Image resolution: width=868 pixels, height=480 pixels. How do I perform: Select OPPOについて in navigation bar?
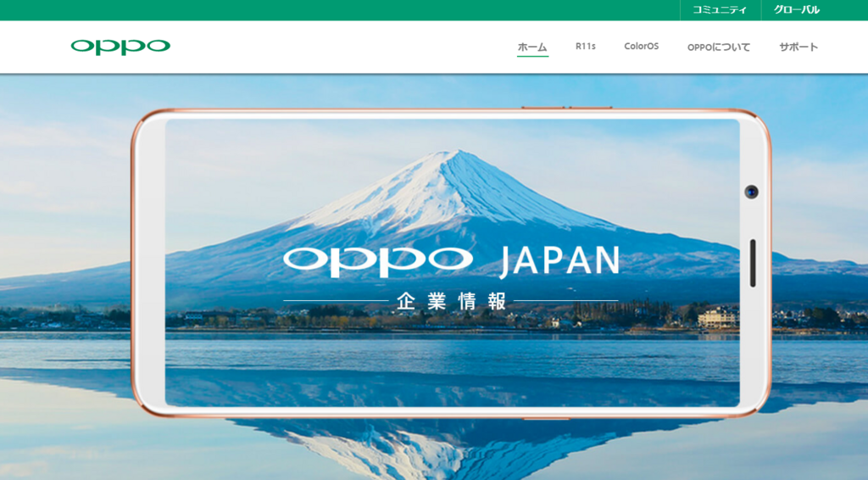(x=719, y=47)
